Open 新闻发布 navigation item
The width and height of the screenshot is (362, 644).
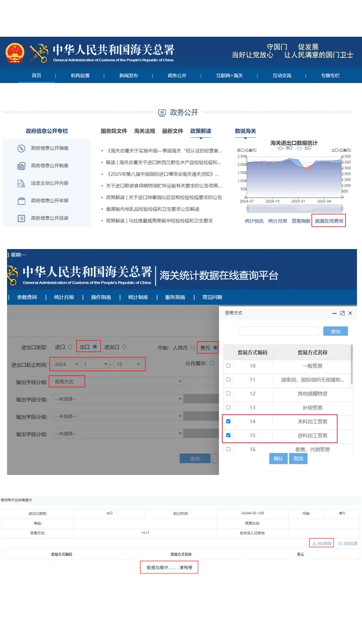(128, 75)
